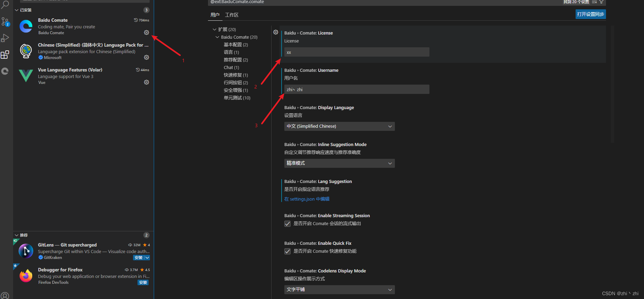Open Debugger for Firefox title
Screen dimensions: 644x299
[60, 270]
